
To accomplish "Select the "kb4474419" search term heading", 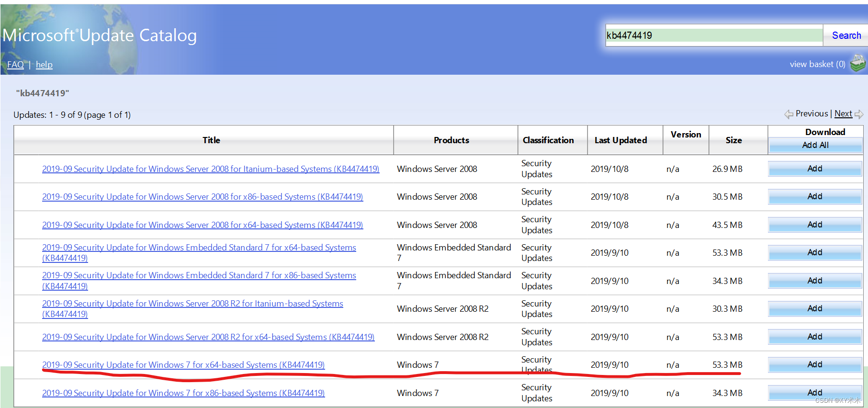I will [43, 93].
